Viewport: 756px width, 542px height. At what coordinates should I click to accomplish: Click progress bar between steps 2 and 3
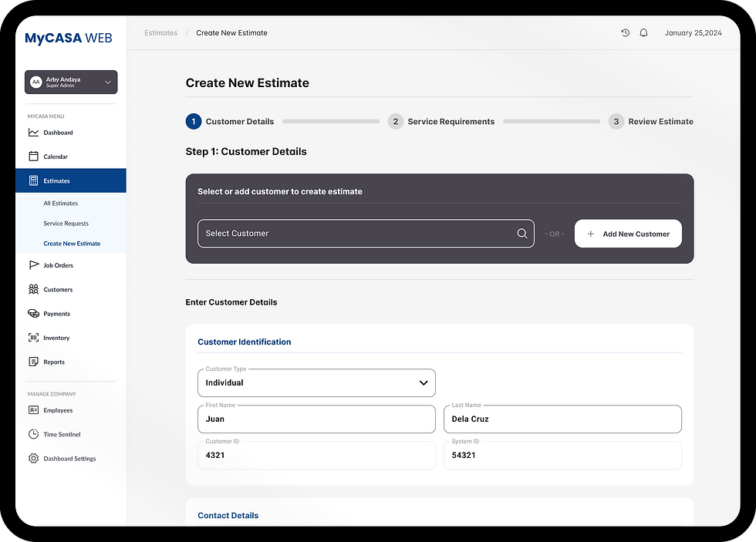click(551, 121)
